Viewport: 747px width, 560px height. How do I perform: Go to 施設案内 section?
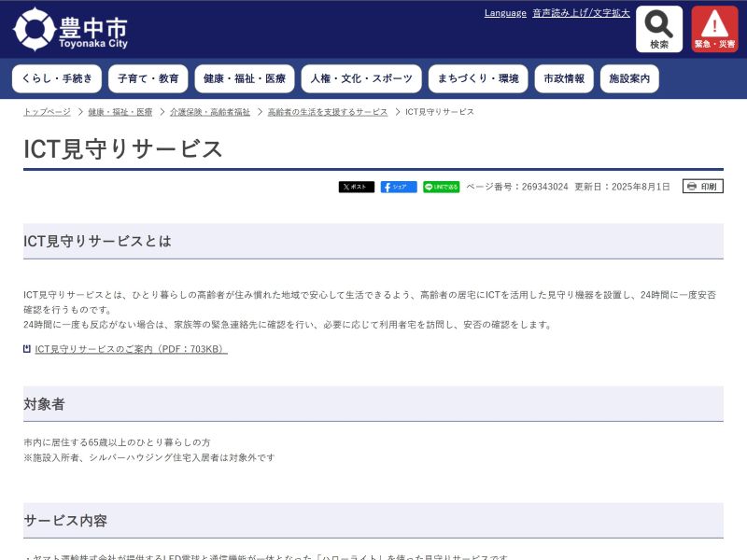tap(629, 79)
